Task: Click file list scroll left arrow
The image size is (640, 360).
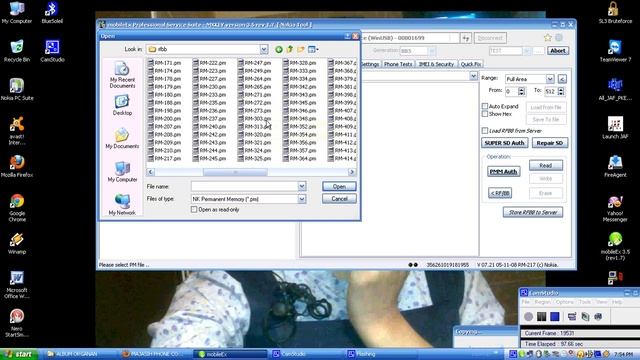Action: tap(151, 172)
